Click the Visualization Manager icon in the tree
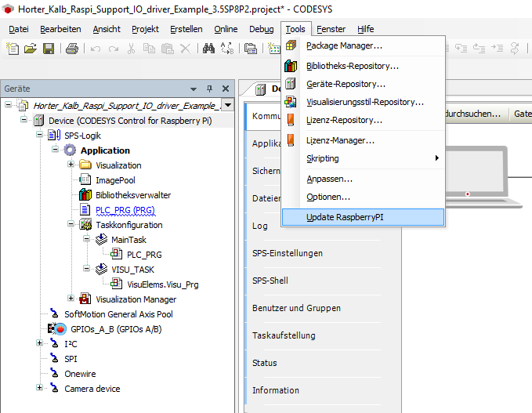The image size is (532, 413). [85, 299]
